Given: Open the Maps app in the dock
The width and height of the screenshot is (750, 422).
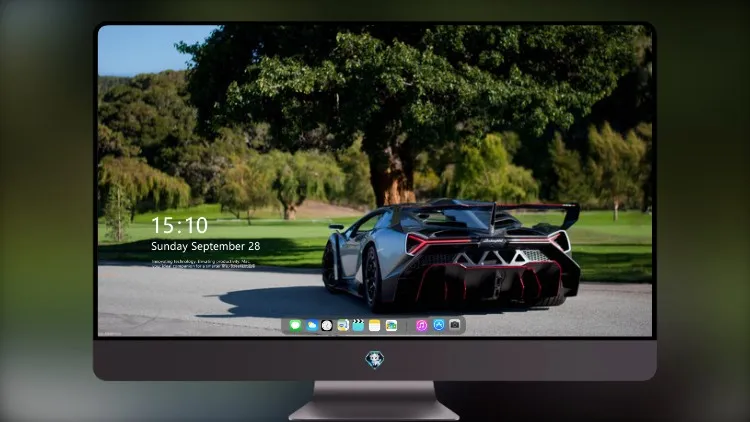Looking at the screenshot, I should [342, 325].
